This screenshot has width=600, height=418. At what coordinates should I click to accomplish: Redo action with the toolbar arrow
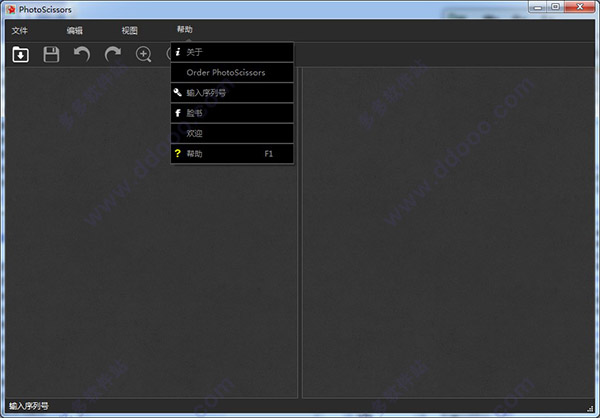113,54
